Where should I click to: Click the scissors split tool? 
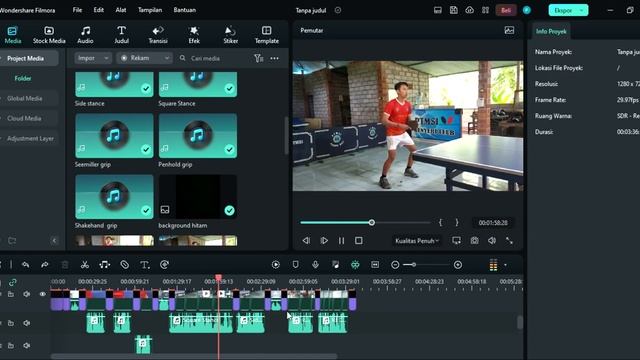[84, 265]
